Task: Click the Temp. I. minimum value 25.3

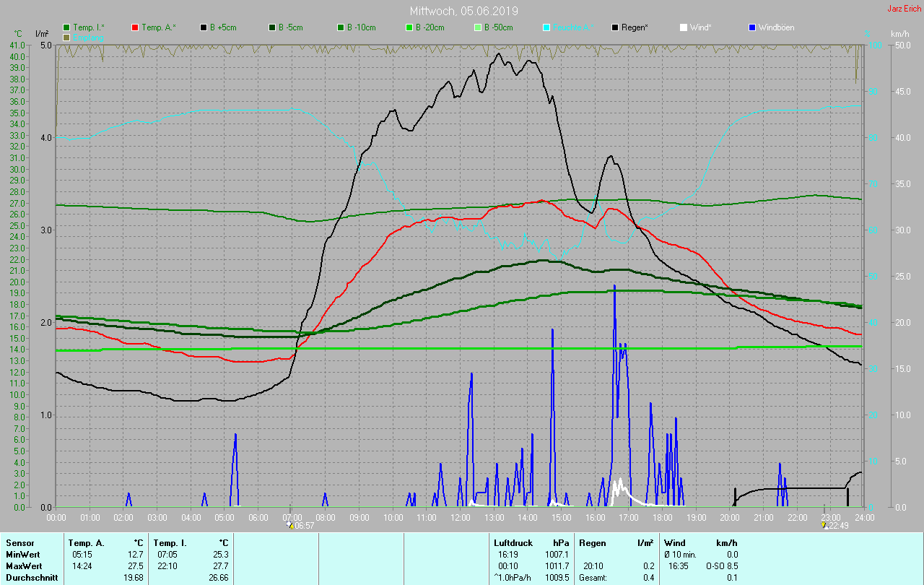Action: [222, 555]
